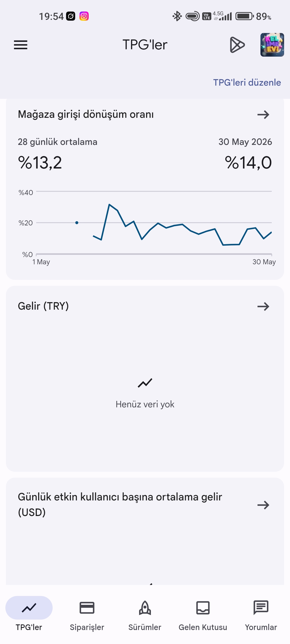Tap the Google Play store icon
290x644 pixels.
click(x=237, y=45)
